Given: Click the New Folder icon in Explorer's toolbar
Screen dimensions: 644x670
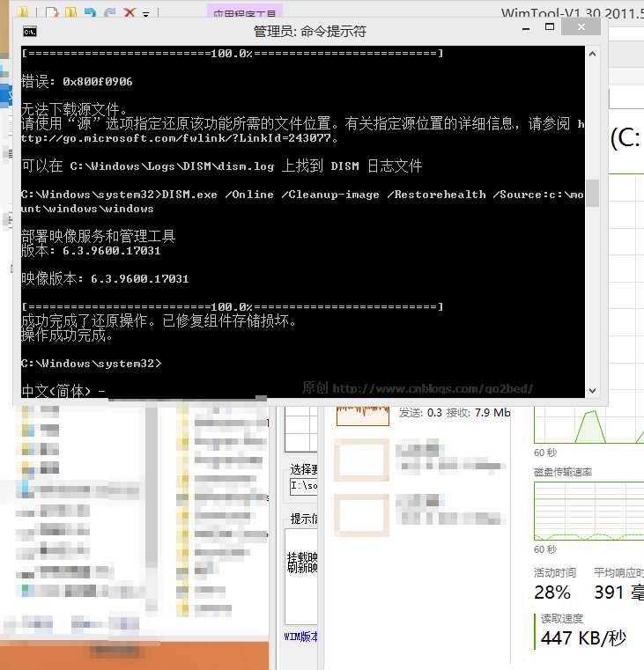Looking at the screenshot, I should tap(70, 12).
